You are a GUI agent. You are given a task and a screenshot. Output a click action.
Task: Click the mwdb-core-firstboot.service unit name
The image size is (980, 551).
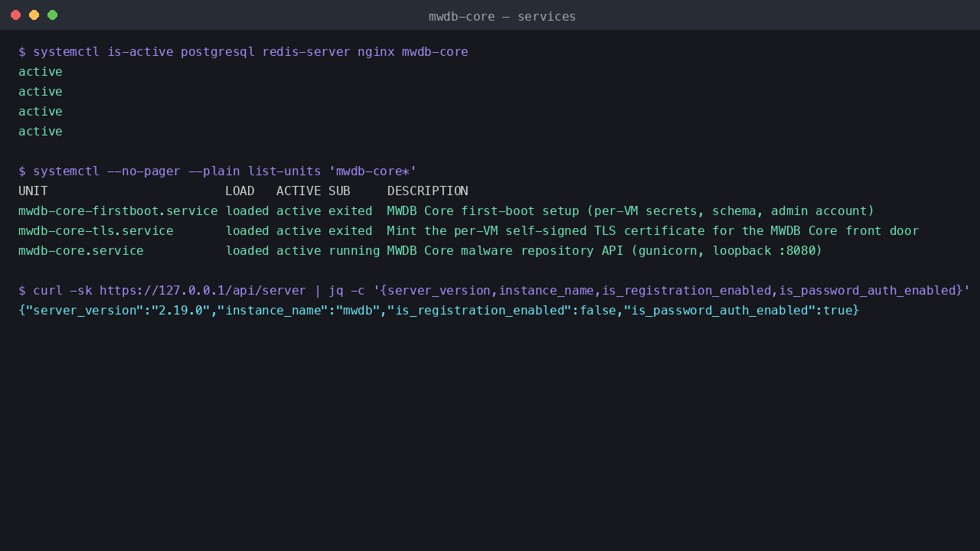[x=118, y=211]
